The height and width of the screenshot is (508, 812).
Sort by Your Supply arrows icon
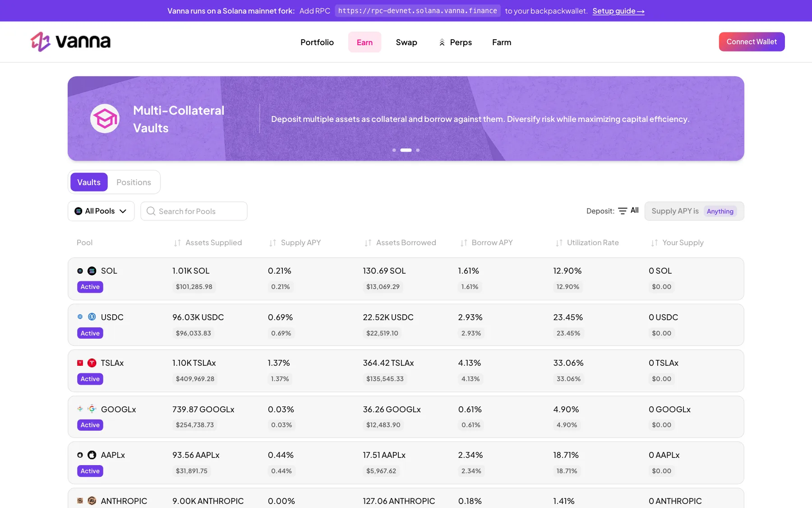click(x=654, y=243)
